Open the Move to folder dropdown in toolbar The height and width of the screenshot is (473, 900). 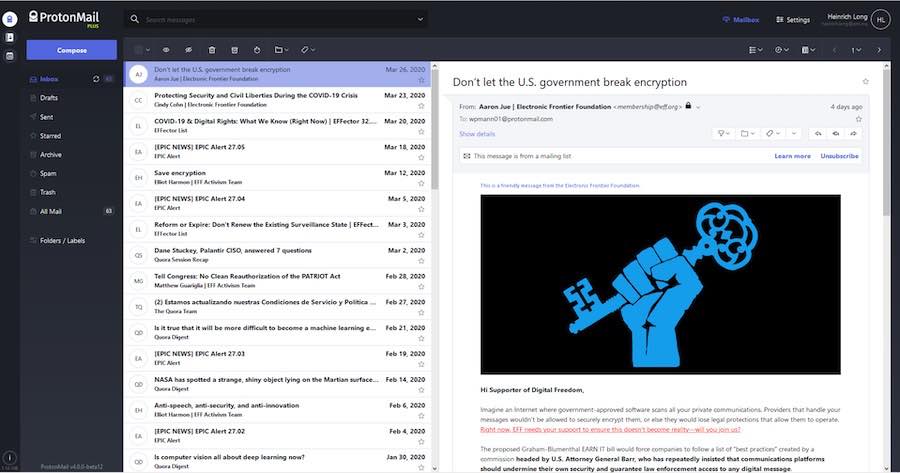tap(281, 50)
